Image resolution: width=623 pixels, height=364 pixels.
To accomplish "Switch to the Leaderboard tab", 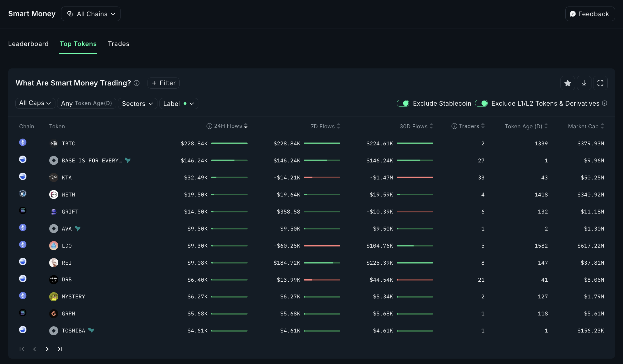I will (x=28, y=44).
